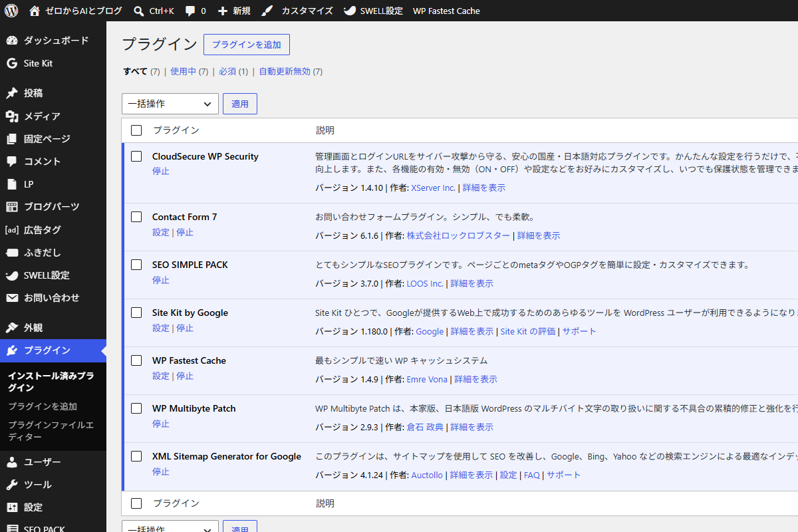The width and height of the screenshot is (798, 532).
Task: Tick the select-all checkbox in table footer
Action: pos(136,503)
